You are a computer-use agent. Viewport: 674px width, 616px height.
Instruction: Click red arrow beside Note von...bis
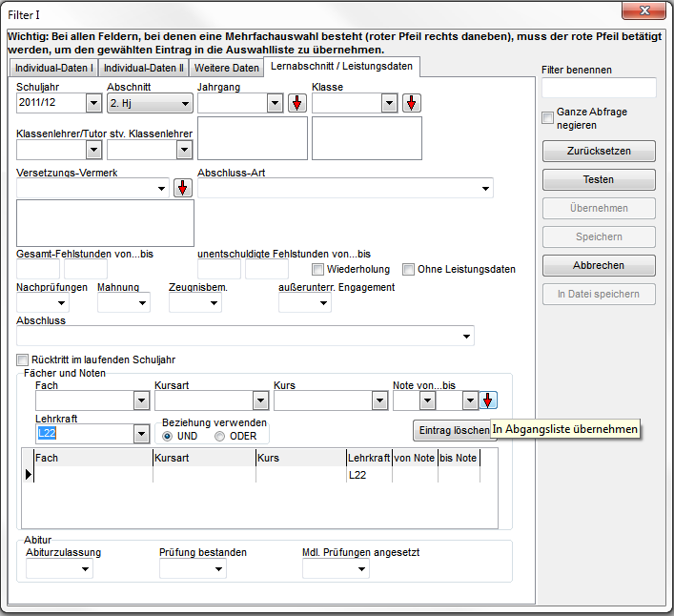click(488, 400)
